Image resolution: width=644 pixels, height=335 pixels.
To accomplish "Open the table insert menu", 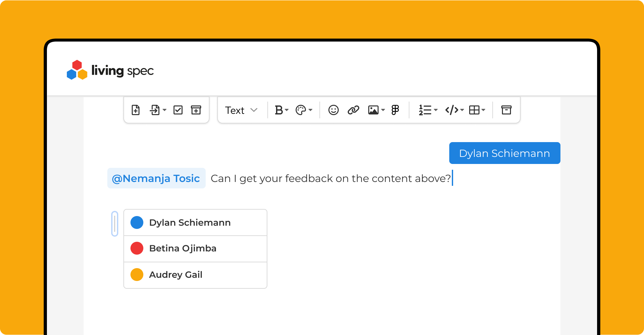I will 477,110.
